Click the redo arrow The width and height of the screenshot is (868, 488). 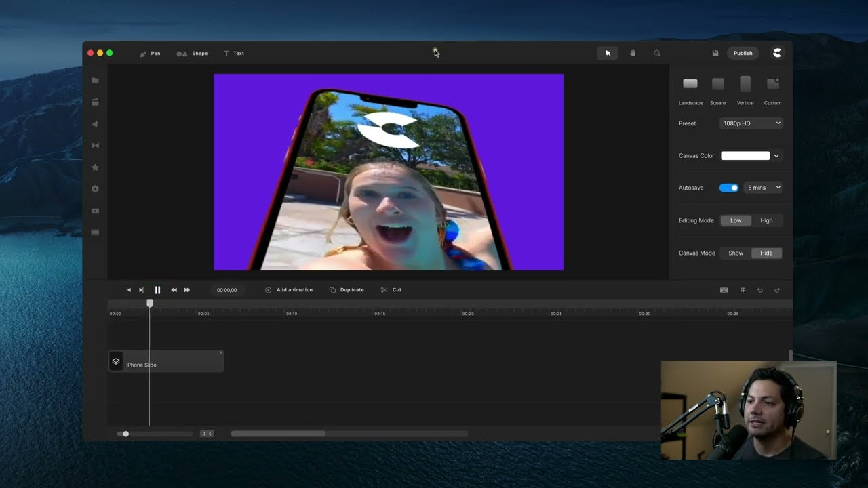tap(777, 290)
